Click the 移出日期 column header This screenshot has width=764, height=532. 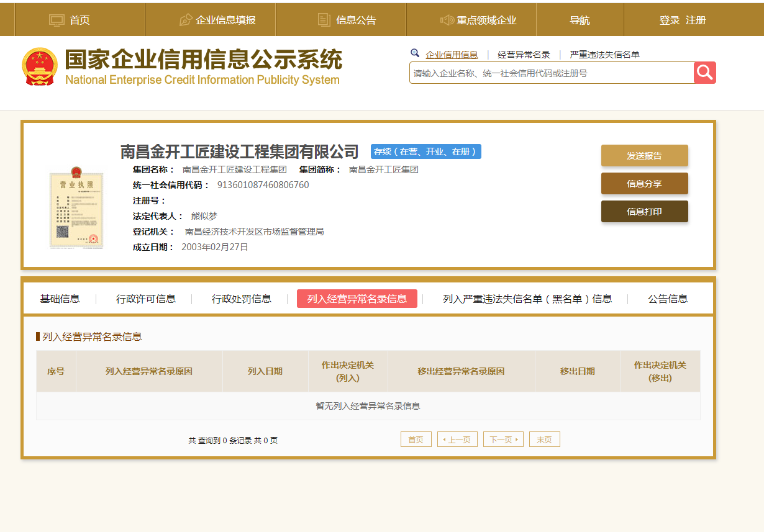coord(578,371)
